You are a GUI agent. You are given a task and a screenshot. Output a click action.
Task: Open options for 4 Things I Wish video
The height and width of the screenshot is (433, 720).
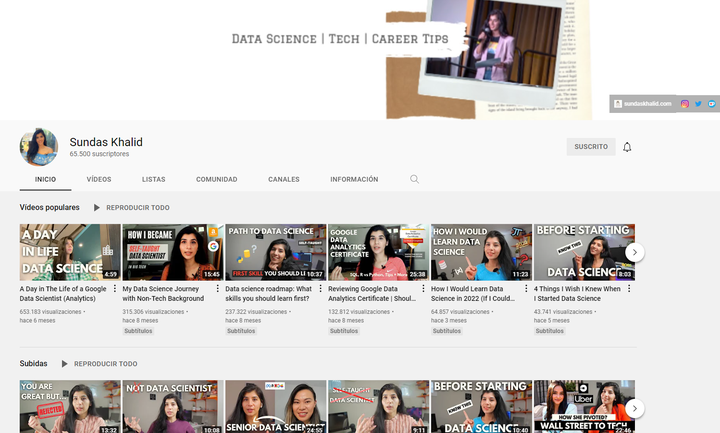(x=629, y=289)
